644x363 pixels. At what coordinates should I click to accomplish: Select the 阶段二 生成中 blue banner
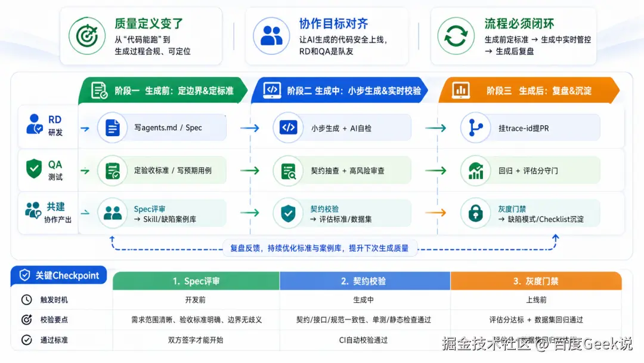click(x=339, y=90)
